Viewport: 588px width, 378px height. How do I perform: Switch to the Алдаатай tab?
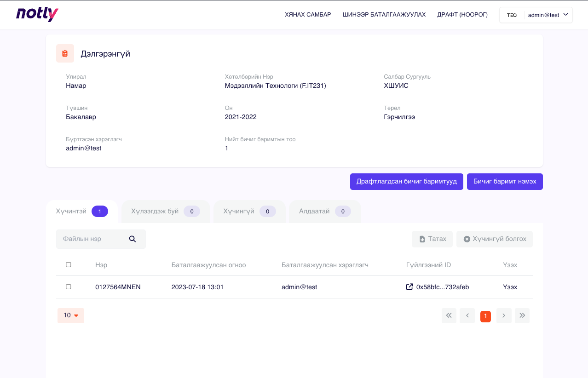[x=325, y=212]
